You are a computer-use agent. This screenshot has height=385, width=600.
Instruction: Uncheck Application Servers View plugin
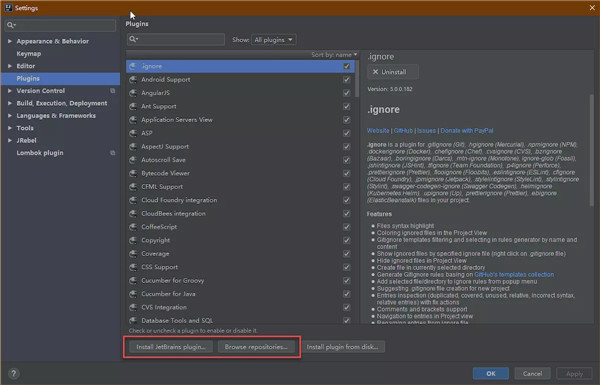(347, 120)
